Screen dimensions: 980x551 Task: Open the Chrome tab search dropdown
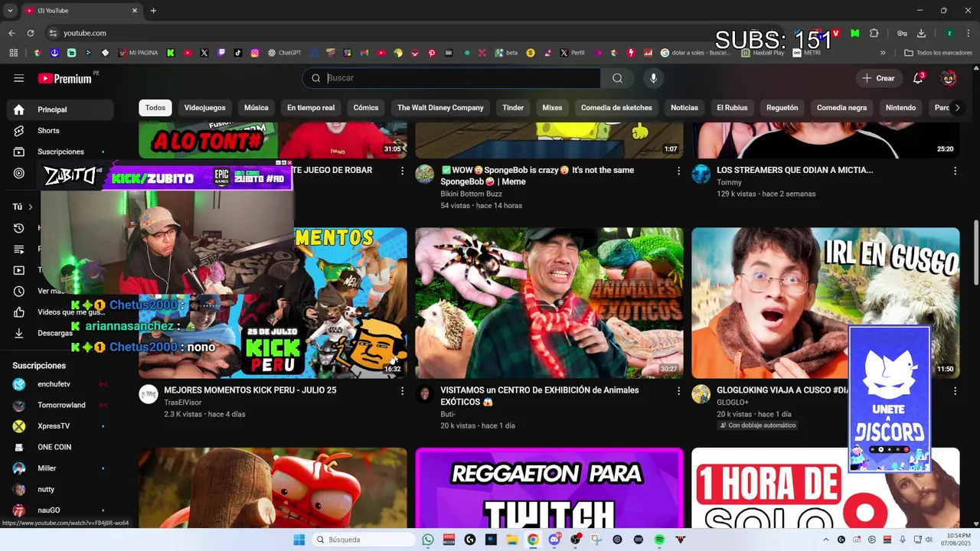[x=10, y=11]
